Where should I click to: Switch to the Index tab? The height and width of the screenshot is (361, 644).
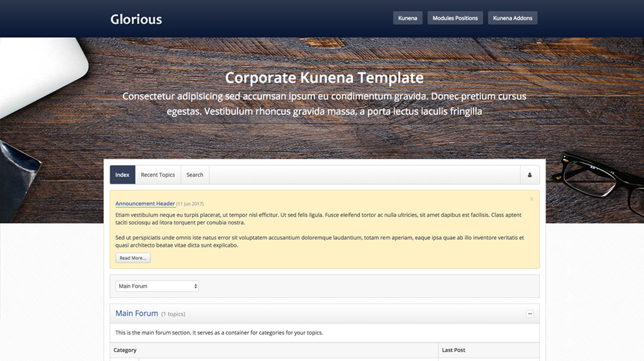point(122,175)
